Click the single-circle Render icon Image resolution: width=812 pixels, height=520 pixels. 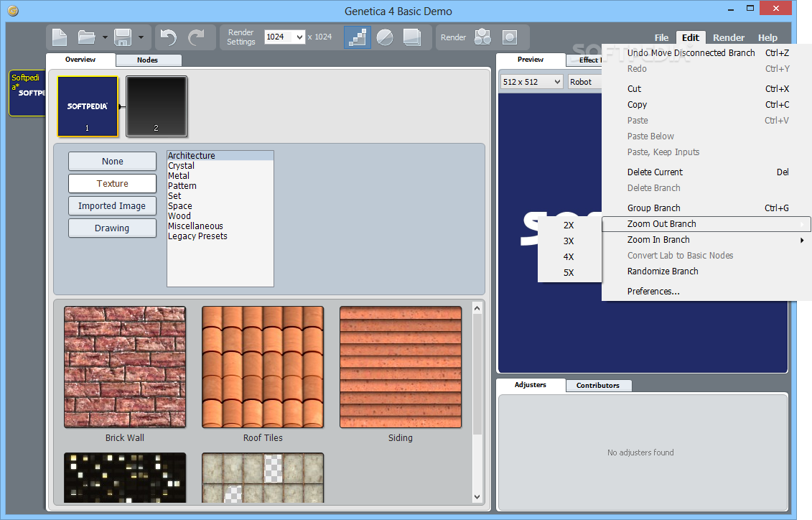point(510,37)
